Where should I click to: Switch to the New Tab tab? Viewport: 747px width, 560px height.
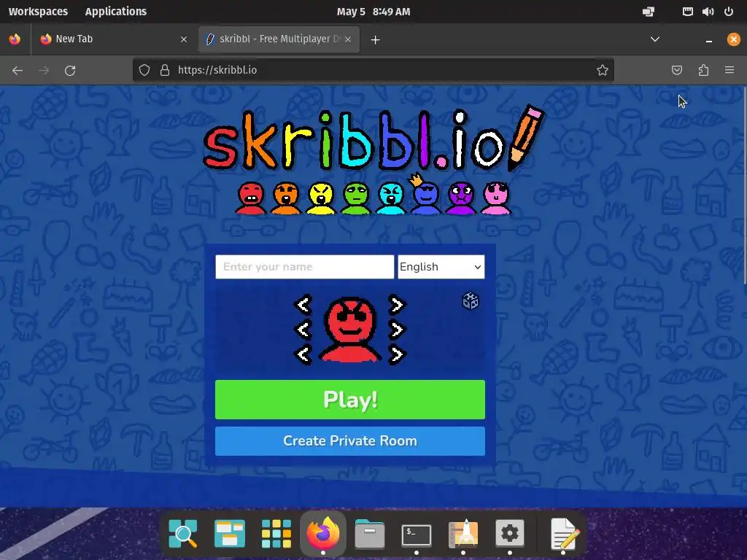pyautogui.click(x=113, y=39)
